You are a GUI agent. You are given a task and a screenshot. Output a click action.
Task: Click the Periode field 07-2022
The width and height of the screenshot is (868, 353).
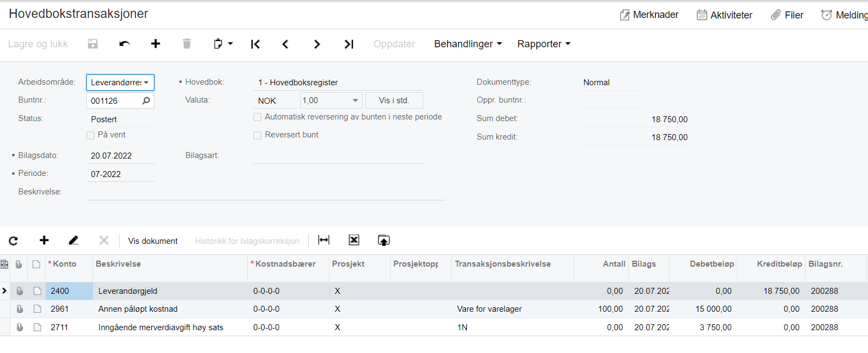click(120, 174)
